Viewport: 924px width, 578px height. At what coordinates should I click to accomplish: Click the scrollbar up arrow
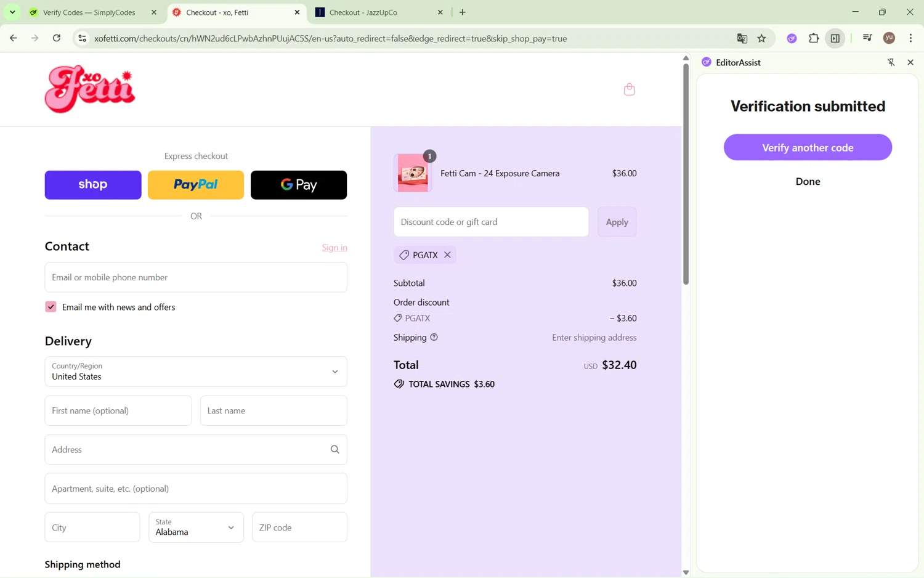pyautogui.click(x=686, y=58)
